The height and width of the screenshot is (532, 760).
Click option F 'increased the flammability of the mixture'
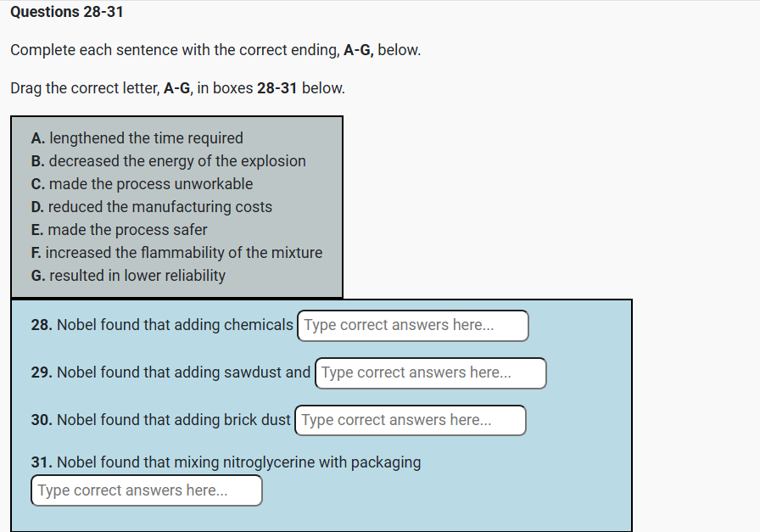click(176, 253)
